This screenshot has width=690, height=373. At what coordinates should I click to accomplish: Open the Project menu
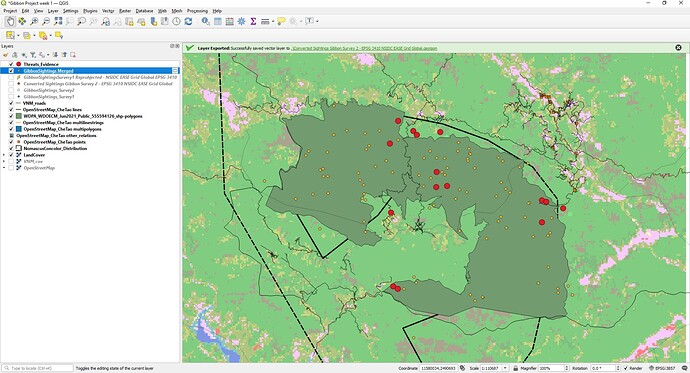point(10,11)
